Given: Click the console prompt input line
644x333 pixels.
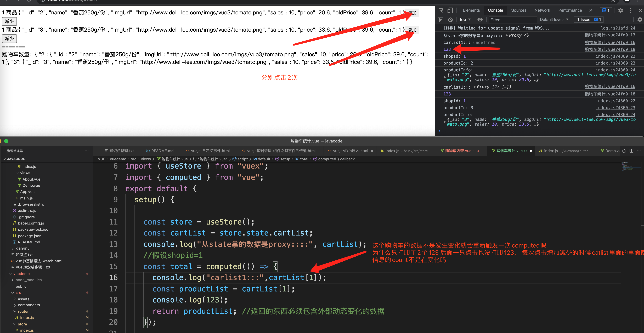Looking at the screenshot, I should tap(540, 131).
